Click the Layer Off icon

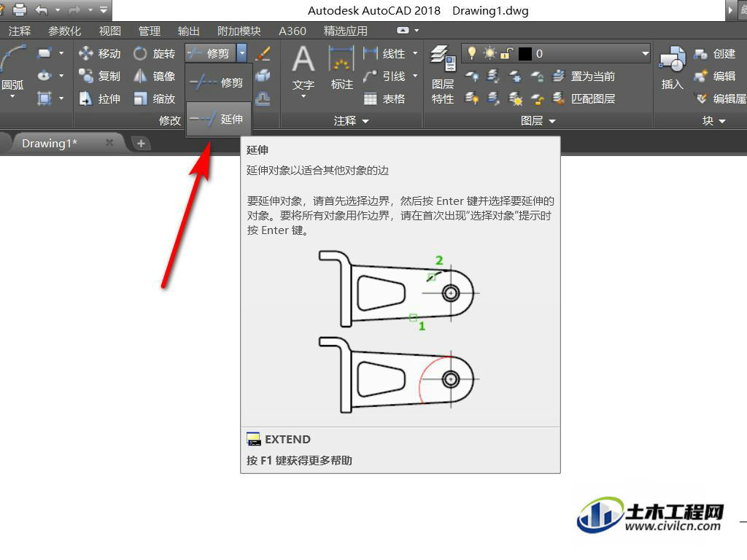pos(472,76)
